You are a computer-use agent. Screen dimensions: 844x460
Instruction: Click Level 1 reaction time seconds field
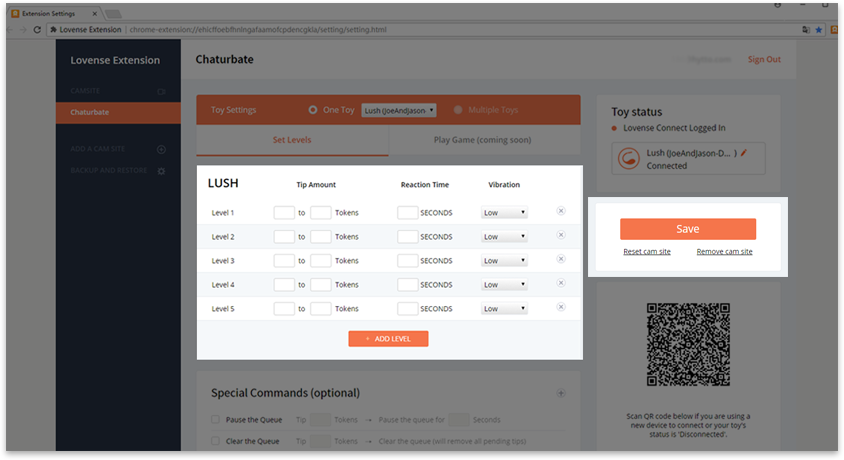(407, 213)
